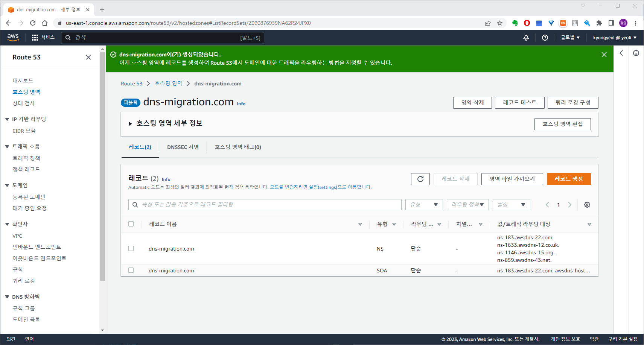Image resolution: width=644 pixels, height=345 pixels.
Task: Share this page from address bar
Action: (488, 23)
